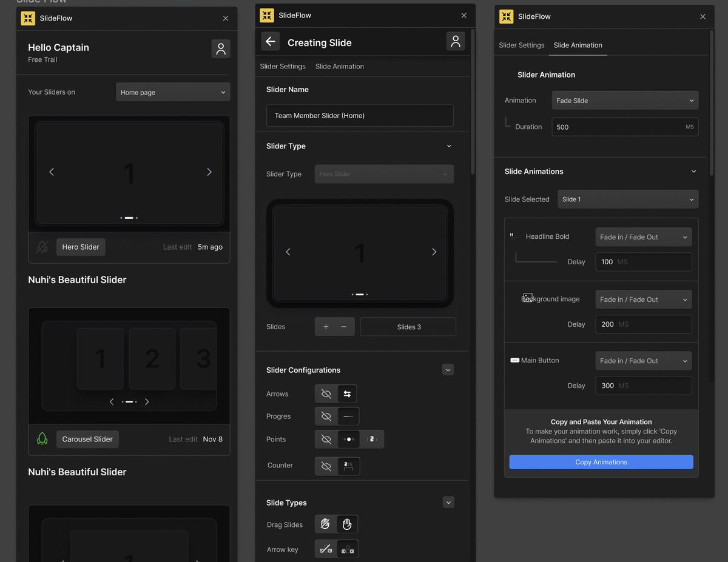The width and height of the screenshot is (728, 562).
Task: Open the Animation dropdown showing Fade Slide
Action: click(625, 100)
